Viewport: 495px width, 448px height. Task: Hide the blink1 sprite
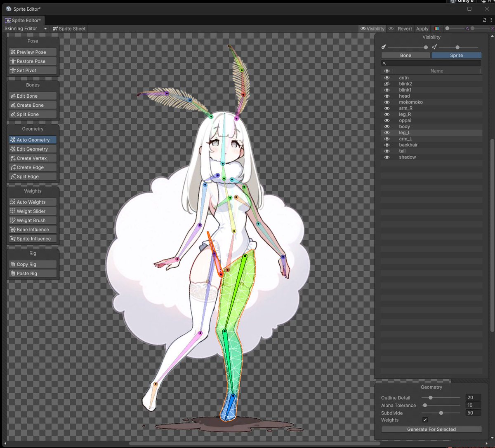pos(387,90)
